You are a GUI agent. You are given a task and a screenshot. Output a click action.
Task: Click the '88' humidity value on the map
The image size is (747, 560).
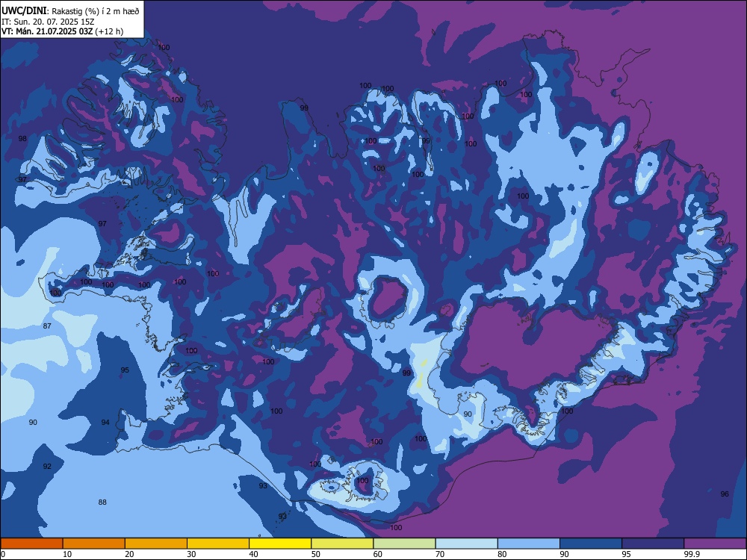(102, 502)
